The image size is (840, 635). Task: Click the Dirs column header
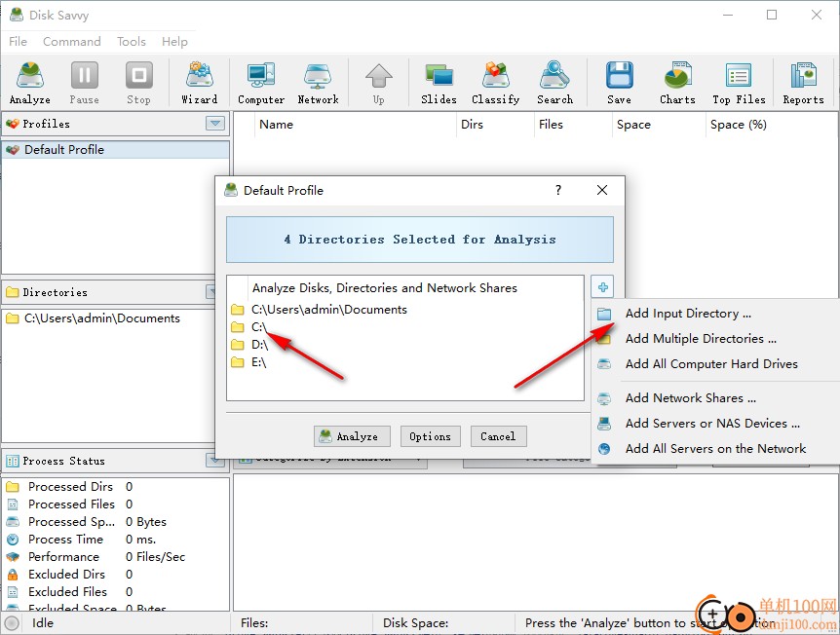coord(495,125)
